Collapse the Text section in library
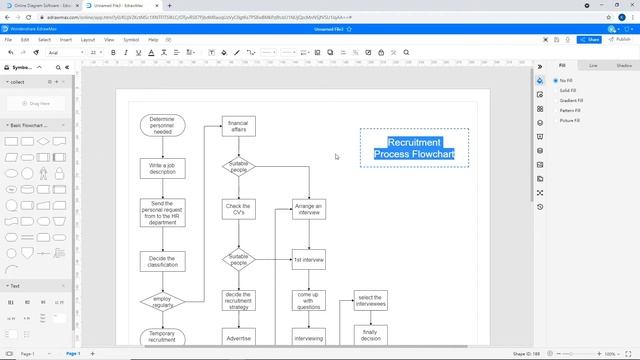 coord(7,286)
